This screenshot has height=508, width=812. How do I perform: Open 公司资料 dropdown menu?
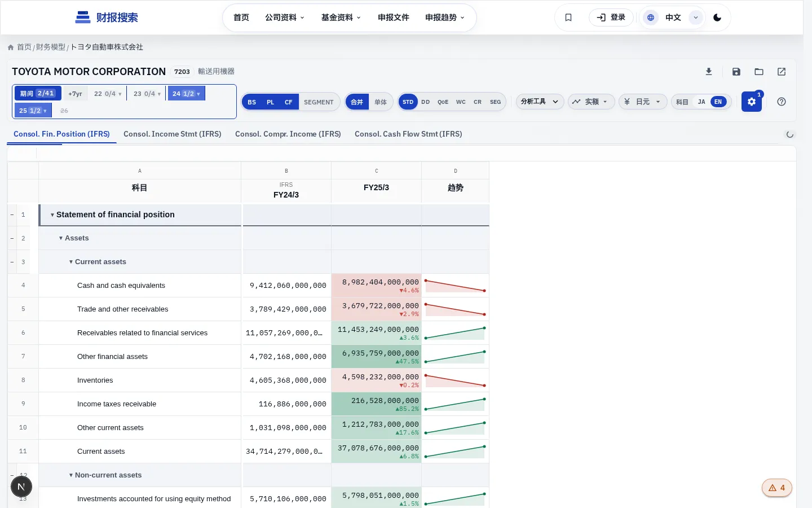point(285,17)
